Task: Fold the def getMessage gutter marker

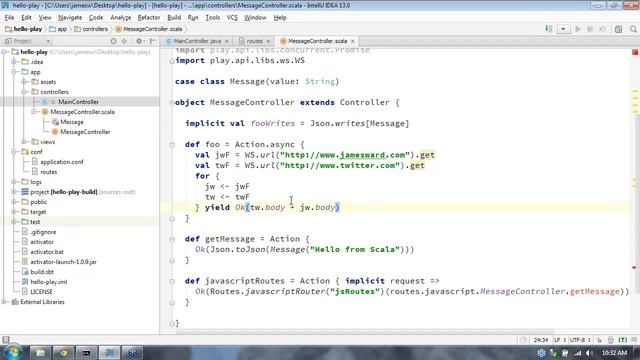Action: point(172,239)
